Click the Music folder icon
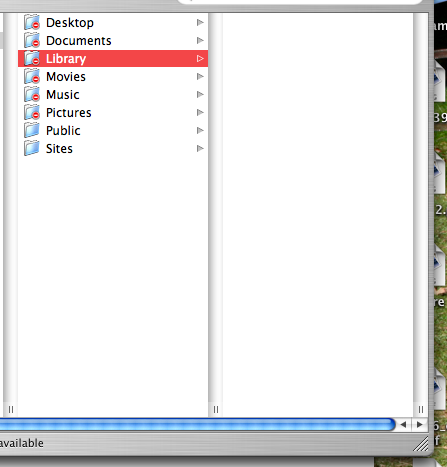Image resolution: width=447 pixels, height=467 pixels. tap(32, 94)
